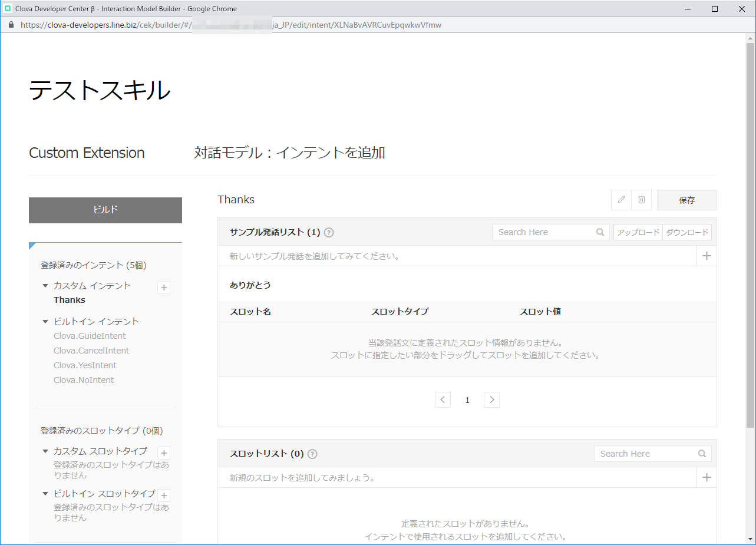Click the help icon next to サンプル発話リスト
Viewport: 756px width, 545px height.
coord(329,232)
